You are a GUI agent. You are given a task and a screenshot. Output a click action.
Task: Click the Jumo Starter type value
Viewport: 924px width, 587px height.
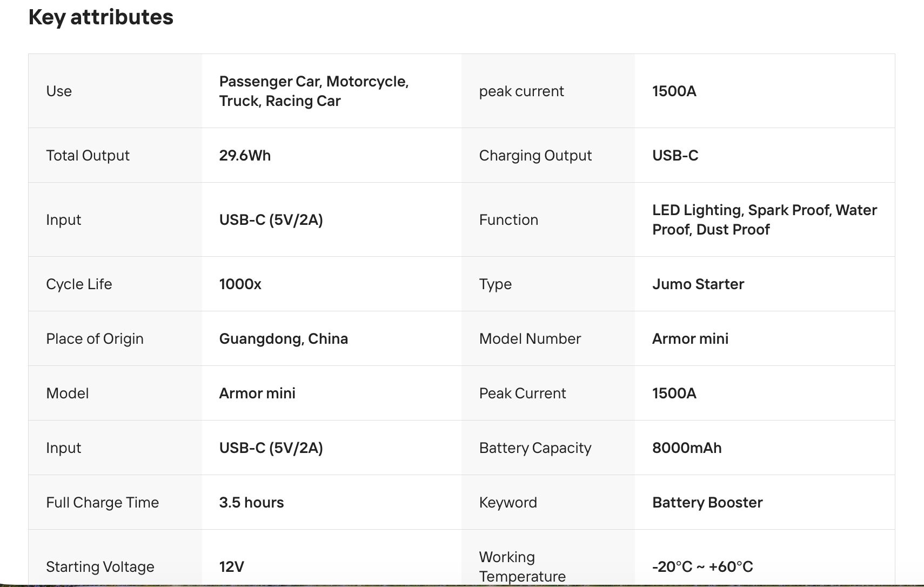point(698,284)
